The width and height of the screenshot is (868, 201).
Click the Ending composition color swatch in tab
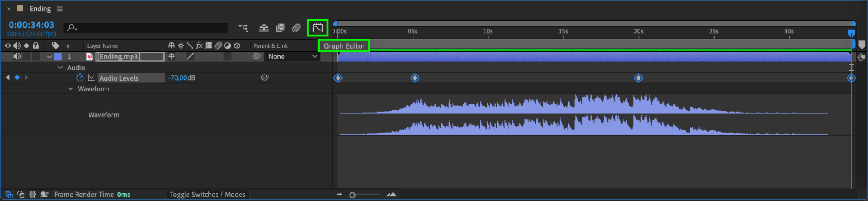pos(20,8)
